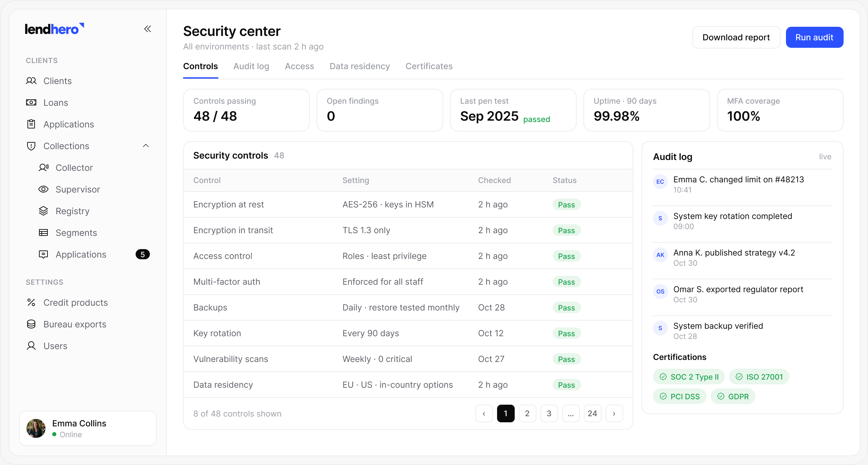Go to next page of controls

tap(614, 413)
